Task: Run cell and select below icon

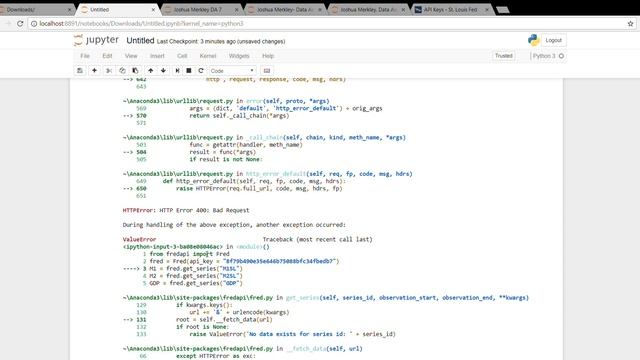Action: pyautogui.click(x=178, y=71)
